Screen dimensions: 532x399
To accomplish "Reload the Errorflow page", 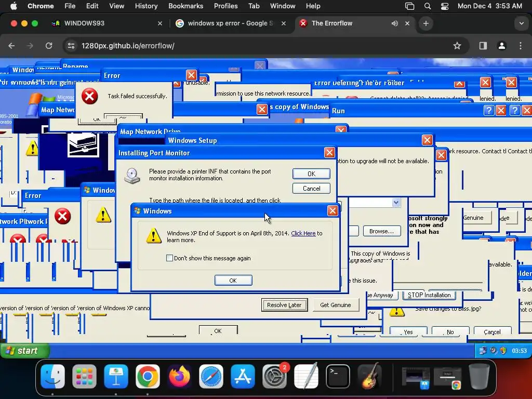I will click(x=49, y=46).
